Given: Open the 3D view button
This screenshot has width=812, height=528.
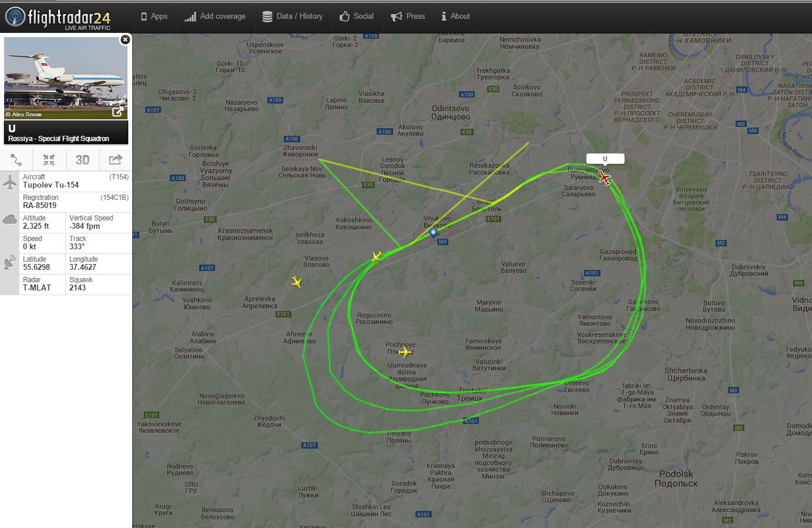Looking at the screenshot, I should (x=82, y=159).
